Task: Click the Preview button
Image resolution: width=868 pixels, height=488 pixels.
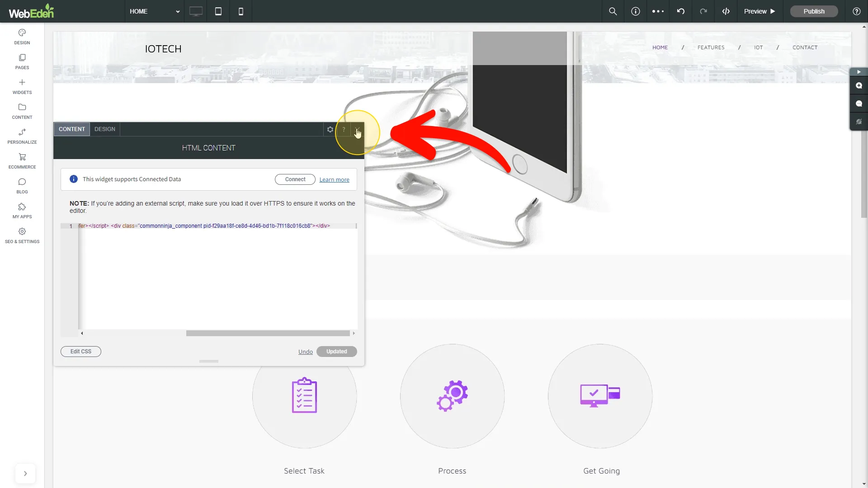Action: (759, 11)
